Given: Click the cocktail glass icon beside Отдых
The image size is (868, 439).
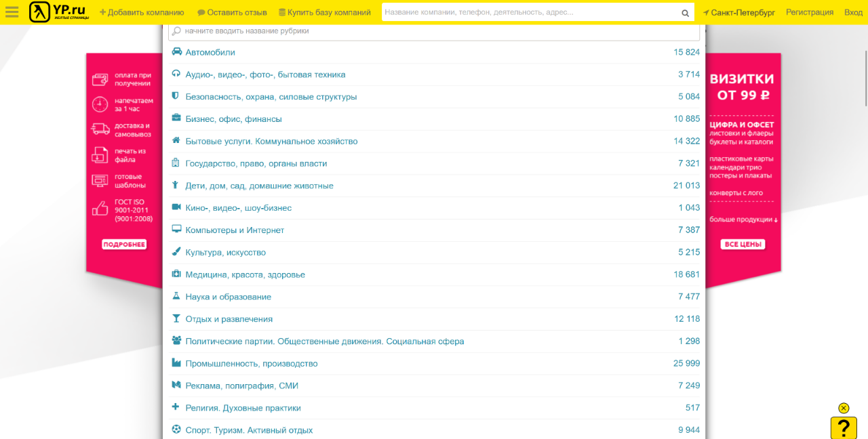Looking at the screenshot, I should point(176,318).
